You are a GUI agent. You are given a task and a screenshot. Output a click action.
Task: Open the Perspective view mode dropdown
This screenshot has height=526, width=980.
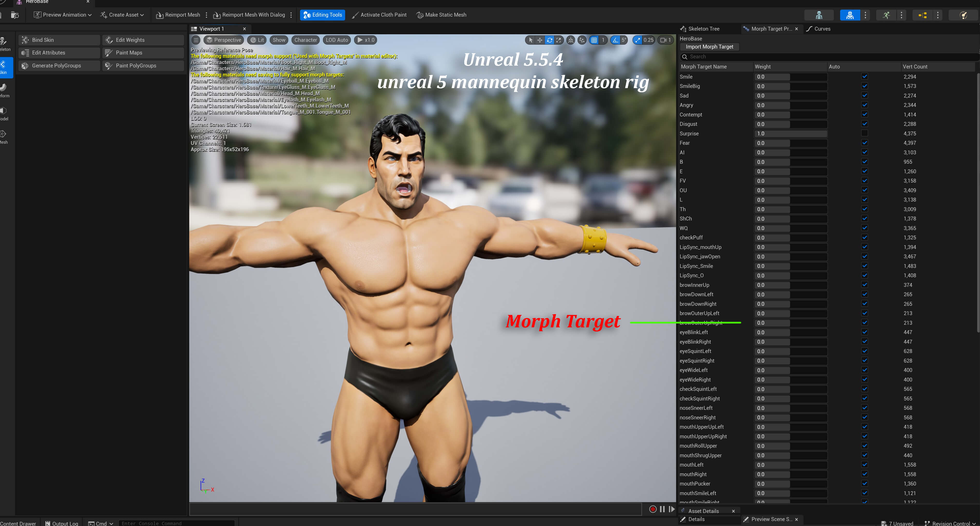click(224, 40)
